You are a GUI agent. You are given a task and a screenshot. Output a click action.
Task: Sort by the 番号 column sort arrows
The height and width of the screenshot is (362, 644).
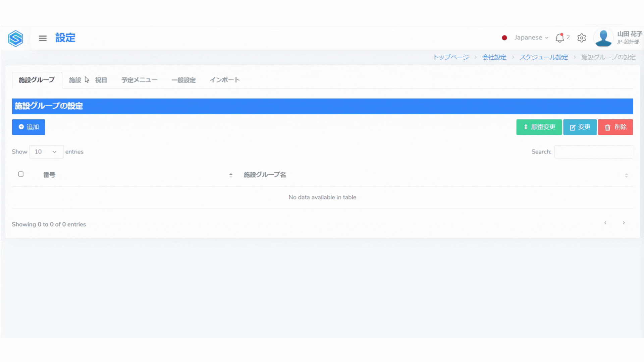[231, 175]
